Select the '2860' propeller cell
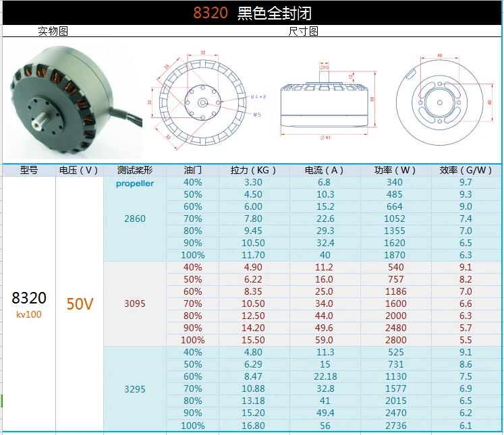 (135, 219)
